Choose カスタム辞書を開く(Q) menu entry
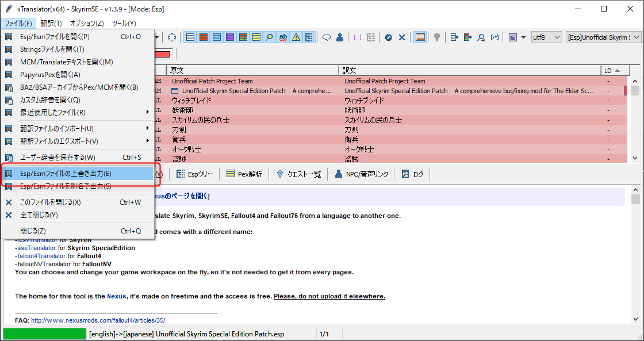This screenshot has width=644, height=341. click(x=78, y=100)
